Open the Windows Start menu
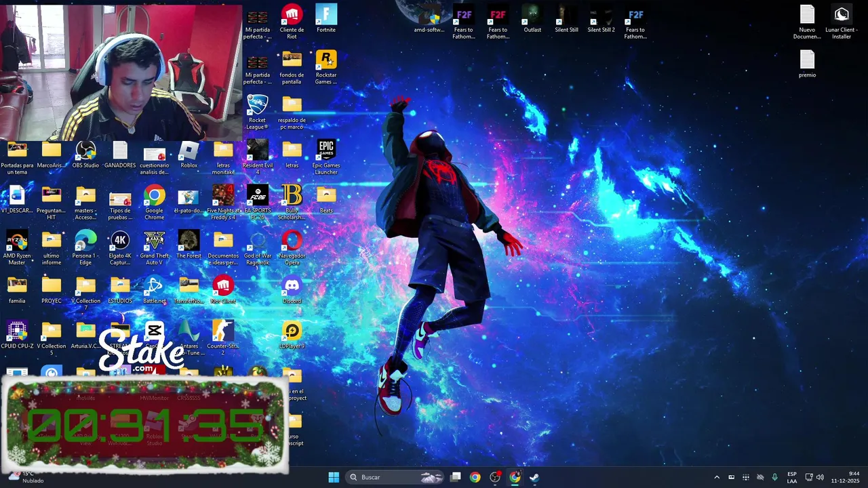 tap(334, 477)
